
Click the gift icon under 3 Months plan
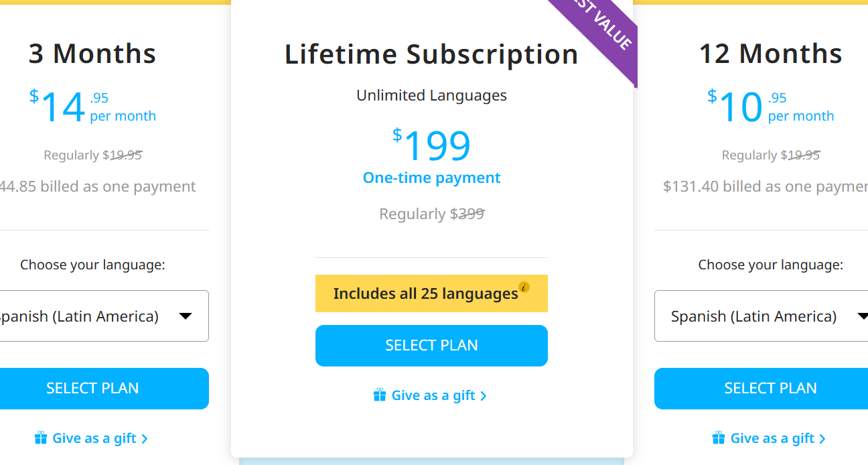coord(41,438)
